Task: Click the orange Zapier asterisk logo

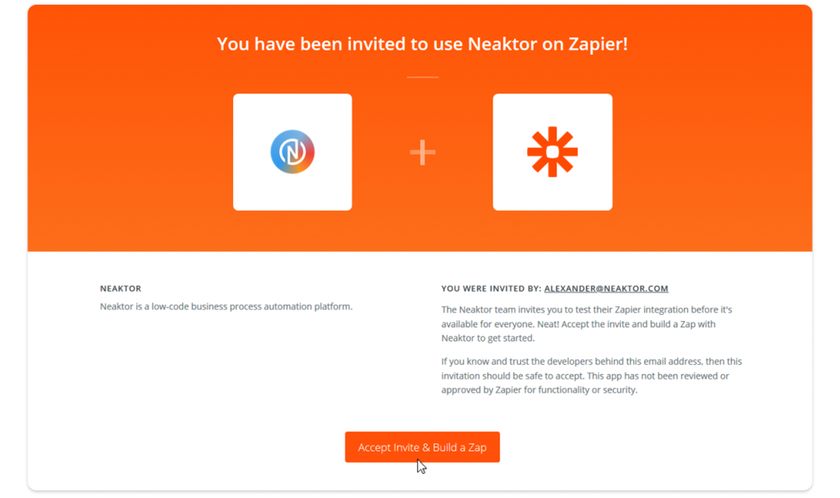Action: (x=552, y=152)
